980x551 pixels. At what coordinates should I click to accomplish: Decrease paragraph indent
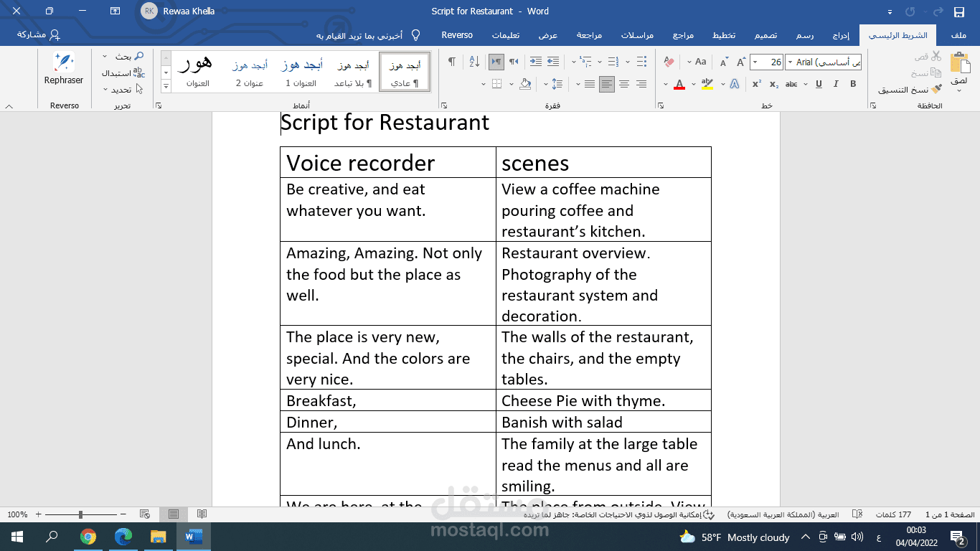(x=553, y=62)
